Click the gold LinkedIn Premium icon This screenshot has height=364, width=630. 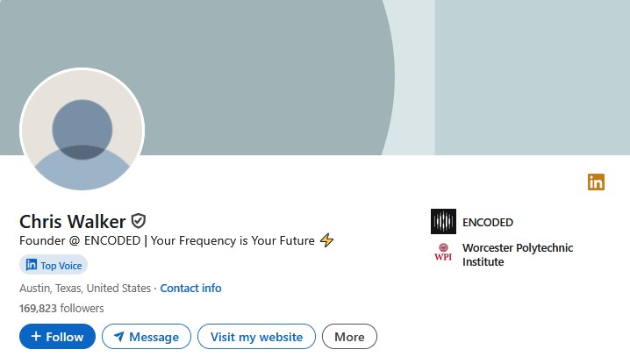coord(597,182)
